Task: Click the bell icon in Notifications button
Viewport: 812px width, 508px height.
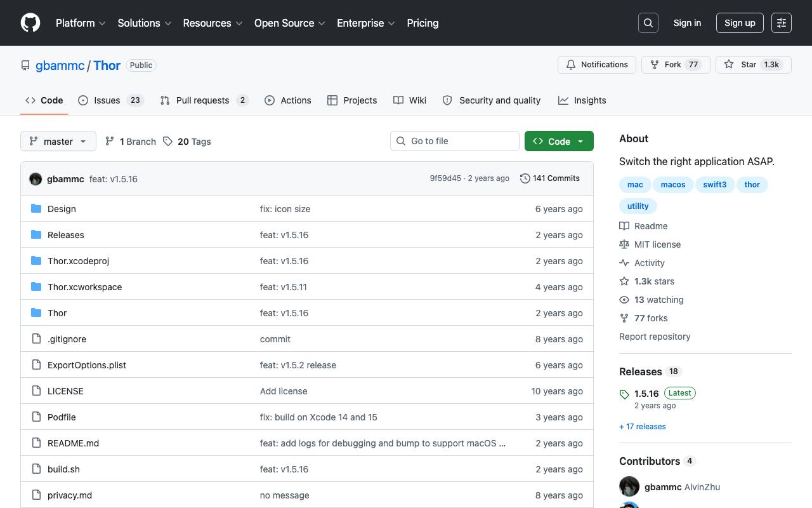Action: tap(571, 65)
